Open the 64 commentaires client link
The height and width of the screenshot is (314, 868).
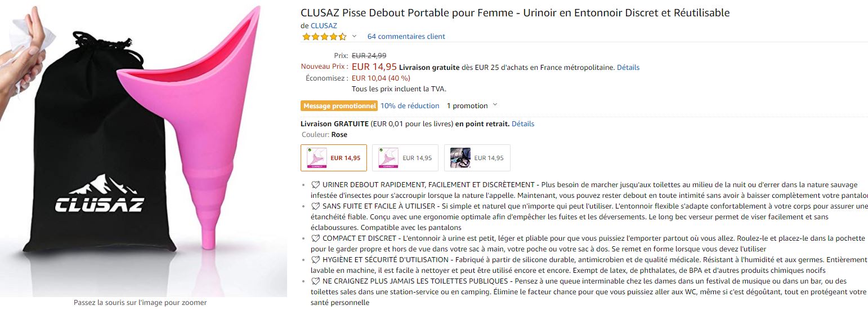(406, 37)
